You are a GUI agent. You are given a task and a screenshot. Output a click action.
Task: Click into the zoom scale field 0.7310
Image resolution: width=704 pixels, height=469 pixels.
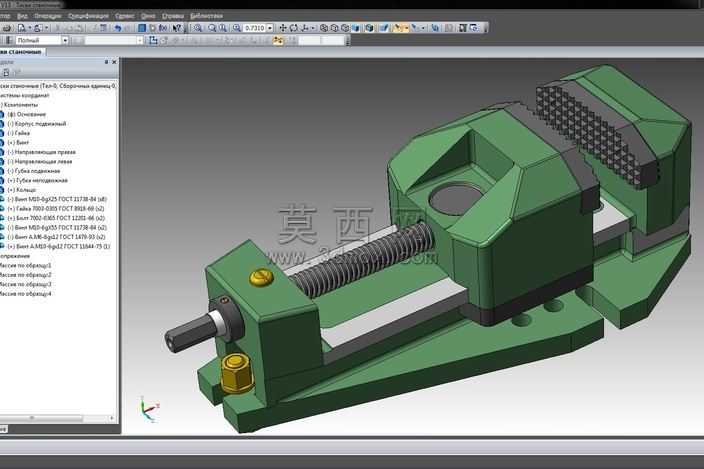(255, 28)
